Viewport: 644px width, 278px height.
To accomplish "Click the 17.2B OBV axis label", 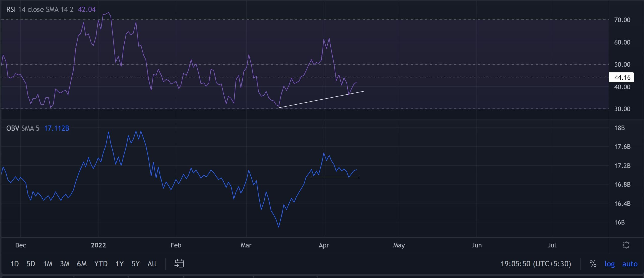I will tap(622, 166).
